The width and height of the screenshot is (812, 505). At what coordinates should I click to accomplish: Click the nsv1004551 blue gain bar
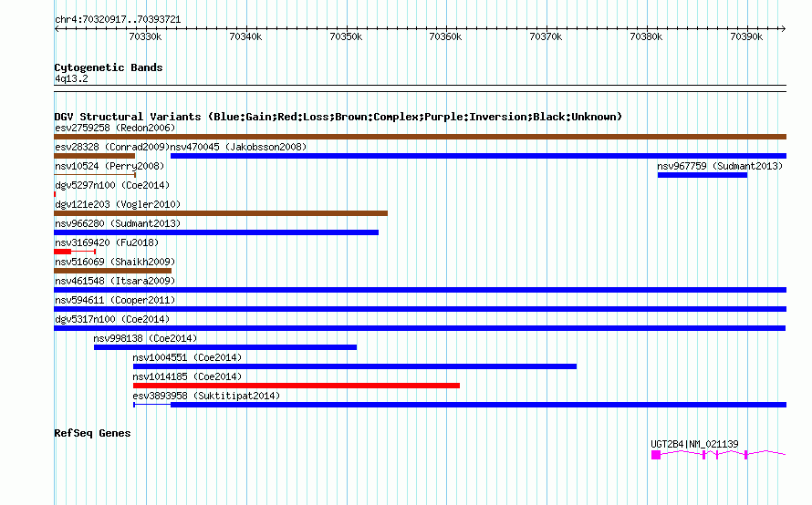pyautogui.click(x=355, y=366)
